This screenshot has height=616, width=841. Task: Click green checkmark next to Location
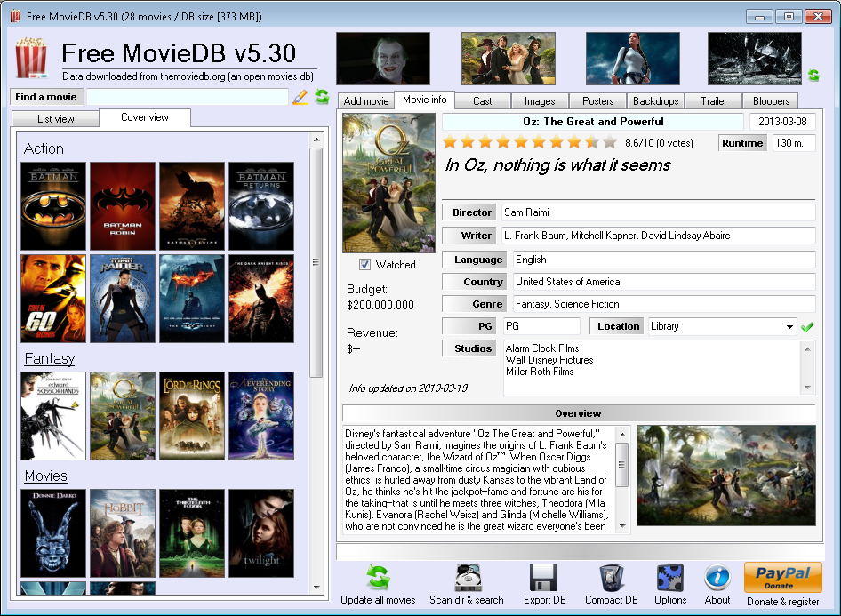point(807,326)
